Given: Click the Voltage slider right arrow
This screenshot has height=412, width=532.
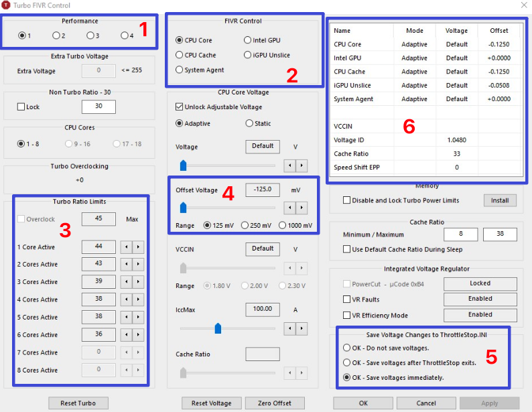Looking at the screenshot, I should coord(302,165).
